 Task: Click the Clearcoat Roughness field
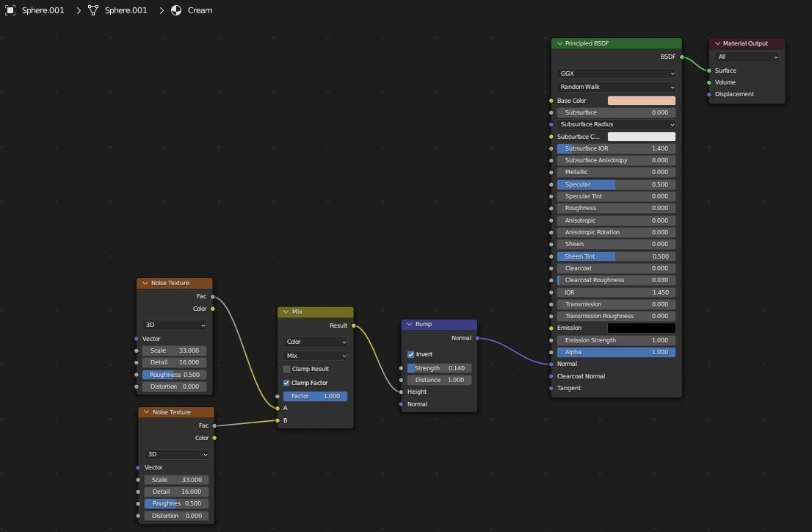point(616,280)
